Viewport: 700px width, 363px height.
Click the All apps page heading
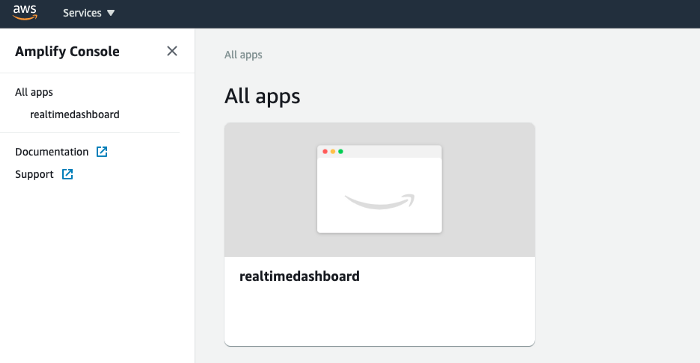[x=262, y=96]
